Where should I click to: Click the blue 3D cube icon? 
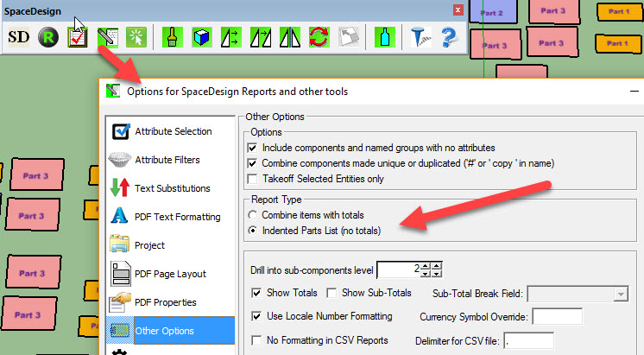pyautogui.click(x=201, y=37)
